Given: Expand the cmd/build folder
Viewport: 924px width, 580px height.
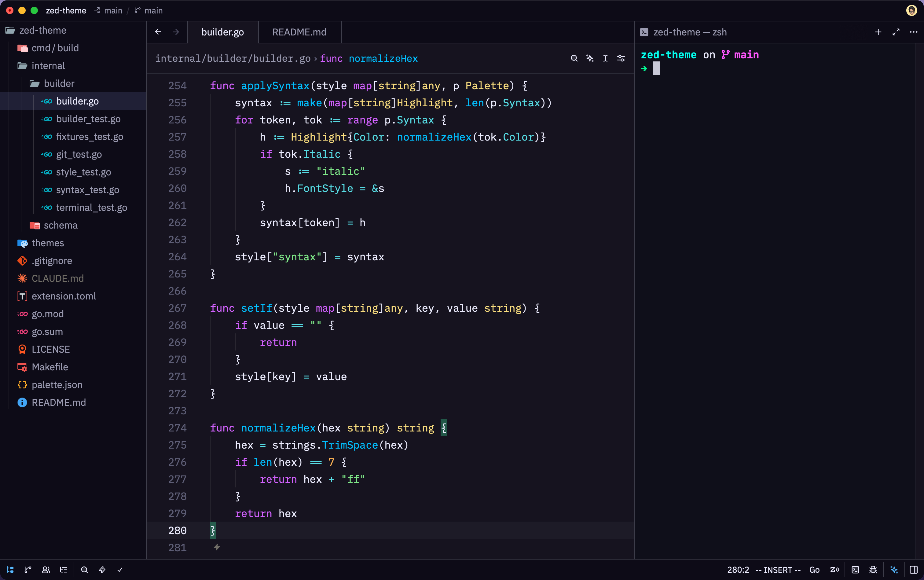Looking at the screenshot, I should pyautogui.click(x=73, y=48).
